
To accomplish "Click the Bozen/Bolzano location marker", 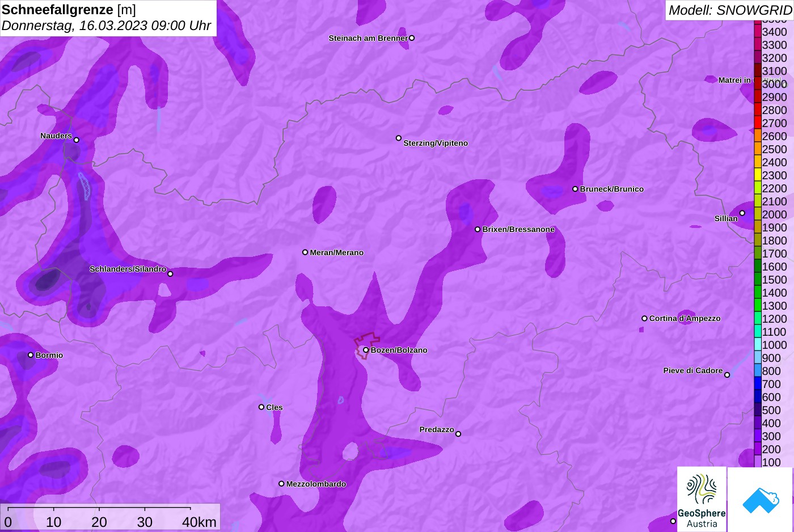I will [x=366, y=350].
